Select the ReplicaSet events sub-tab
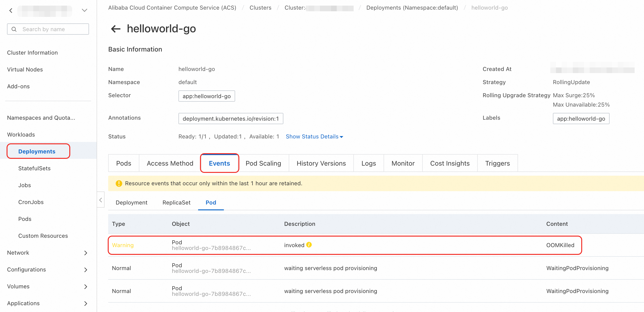 point(176,203)
